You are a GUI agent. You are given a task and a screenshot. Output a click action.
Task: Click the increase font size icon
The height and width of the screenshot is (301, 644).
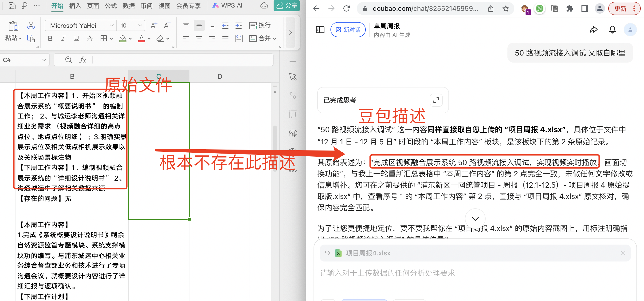154,25
